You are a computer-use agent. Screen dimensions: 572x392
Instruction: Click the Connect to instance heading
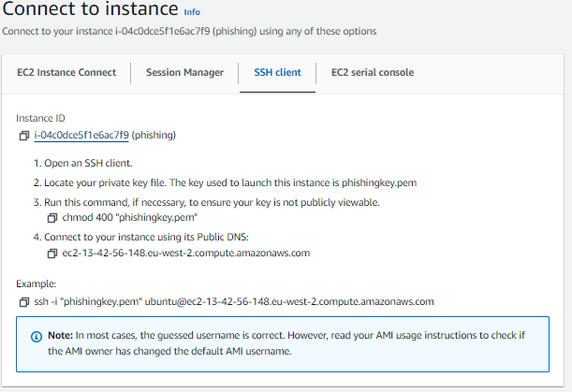(90, 10)
